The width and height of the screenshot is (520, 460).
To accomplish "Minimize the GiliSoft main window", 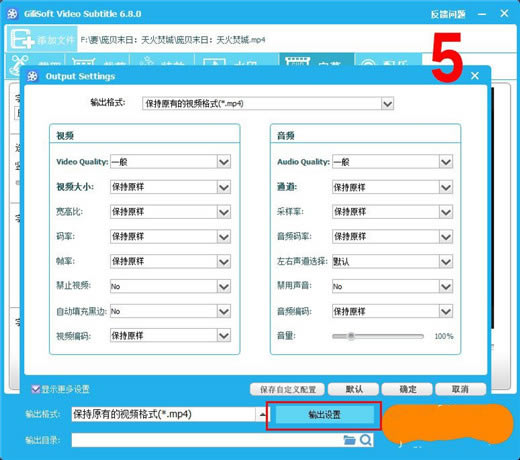I will click(x=482, y=14).
